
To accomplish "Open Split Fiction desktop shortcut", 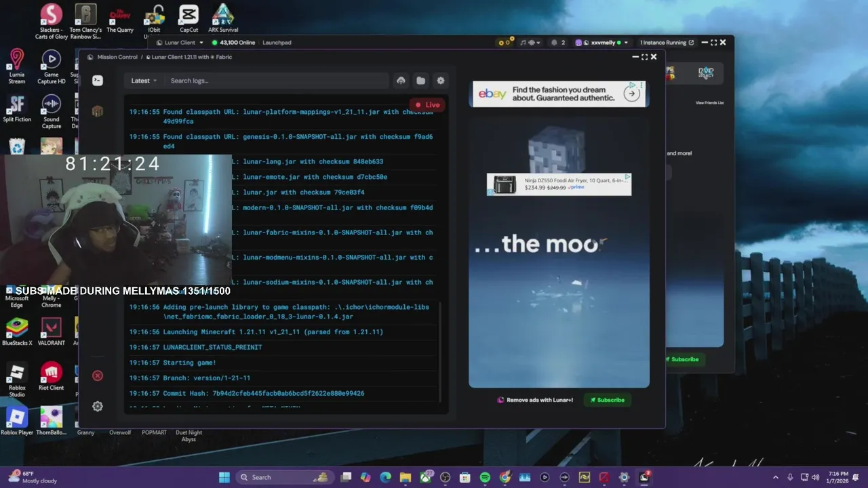I will point(17,108).
